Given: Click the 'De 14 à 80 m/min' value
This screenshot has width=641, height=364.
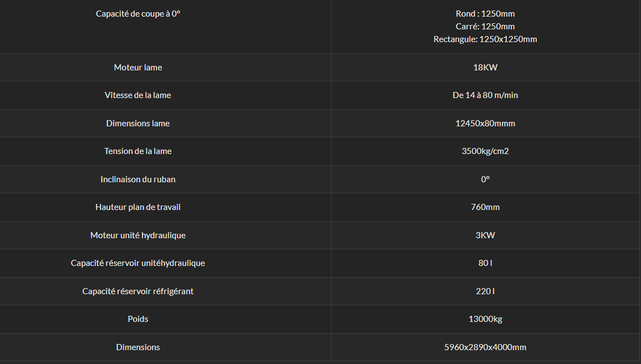Looking at the screenshot, I should tap(485, 95).
